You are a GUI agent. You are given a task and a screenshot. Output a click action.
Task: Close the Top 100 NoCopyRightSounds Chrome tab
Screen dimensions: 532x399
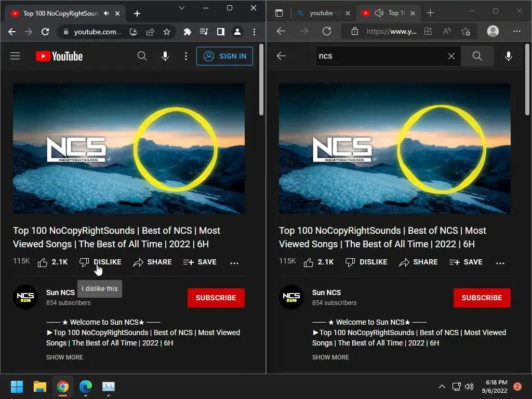(x=117, y=14)
